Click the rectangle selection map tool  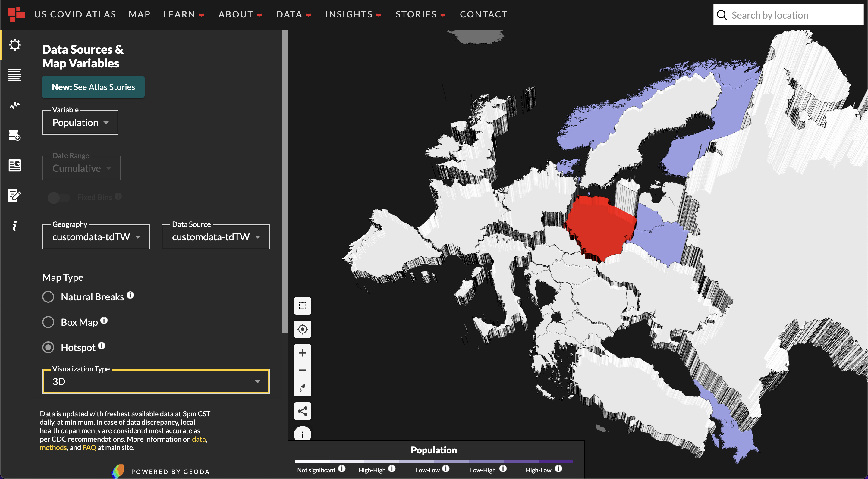tap(302, 306)
